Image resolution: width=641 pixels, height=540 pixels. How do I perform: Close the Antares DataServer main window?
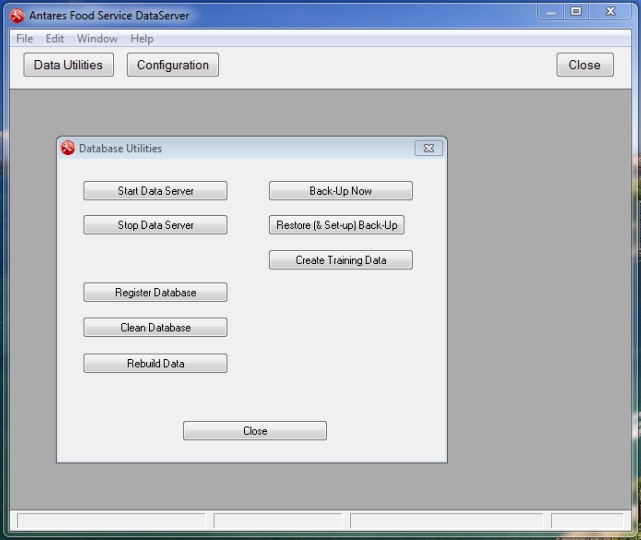tap(610, 12)
